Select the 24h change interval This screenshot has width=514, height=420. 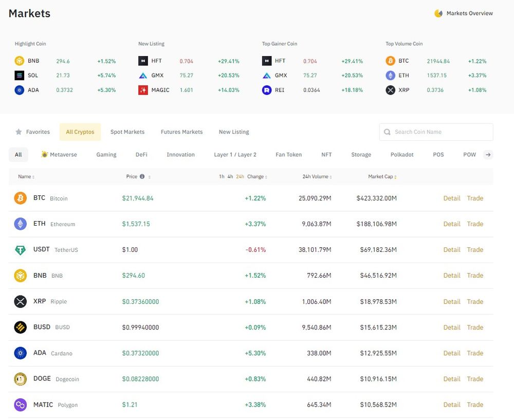(240, 177)
